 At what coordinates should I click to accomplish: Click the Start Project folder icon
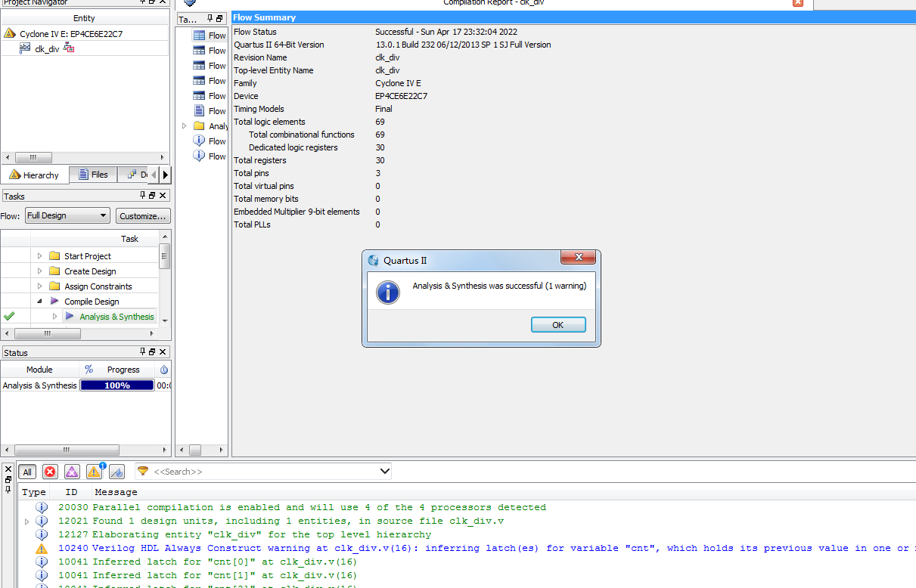tap(54, 256)
